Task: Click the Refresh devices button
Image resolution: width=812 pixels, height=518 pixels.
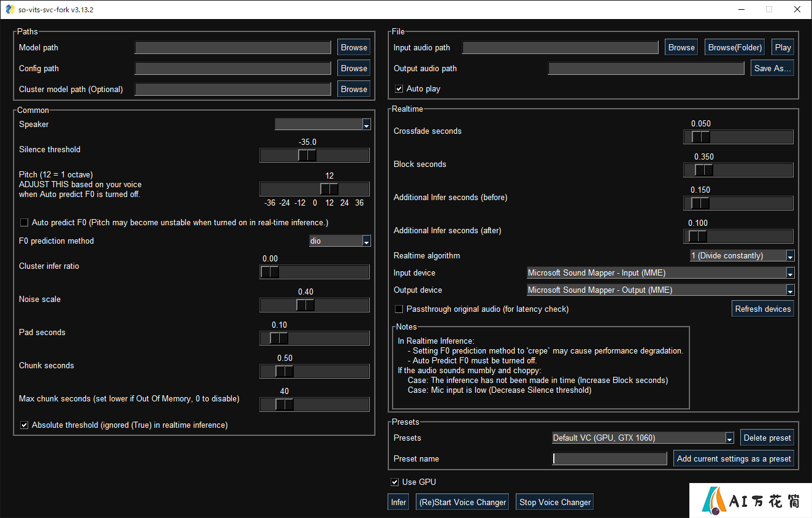Action: coord(763,309)
